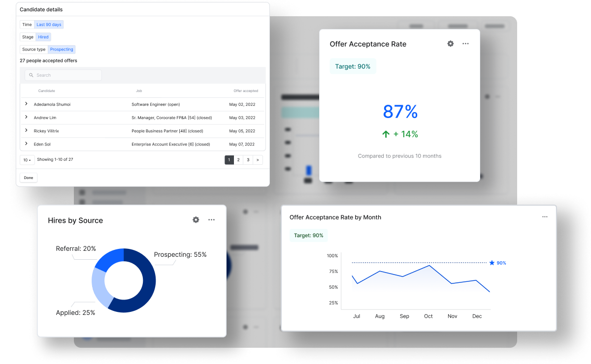Open the Source type filter Prospecting
Image resolution: width=591 pixels, height=364 pixels.
click(62, 49)
